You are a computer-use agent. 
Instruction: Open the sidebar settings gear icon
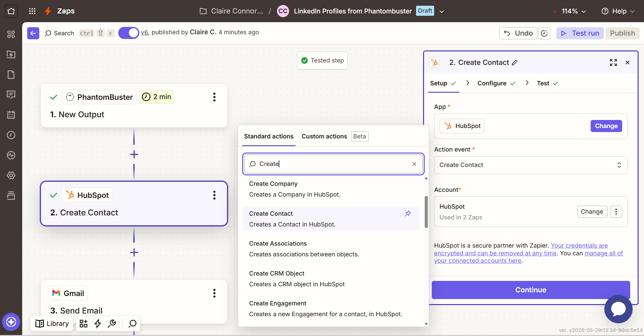click(x=11, y=175)
